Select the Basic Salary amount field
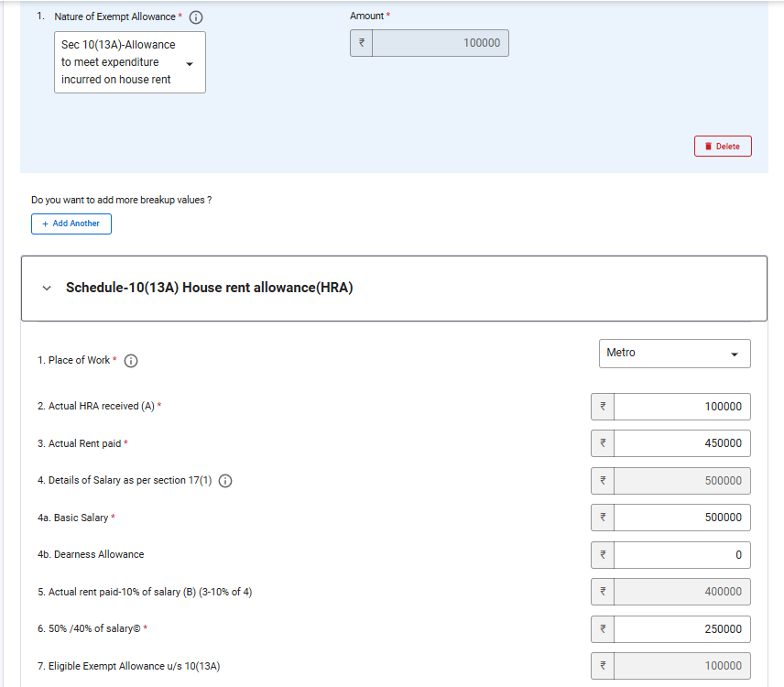 (x=681, y=518)
